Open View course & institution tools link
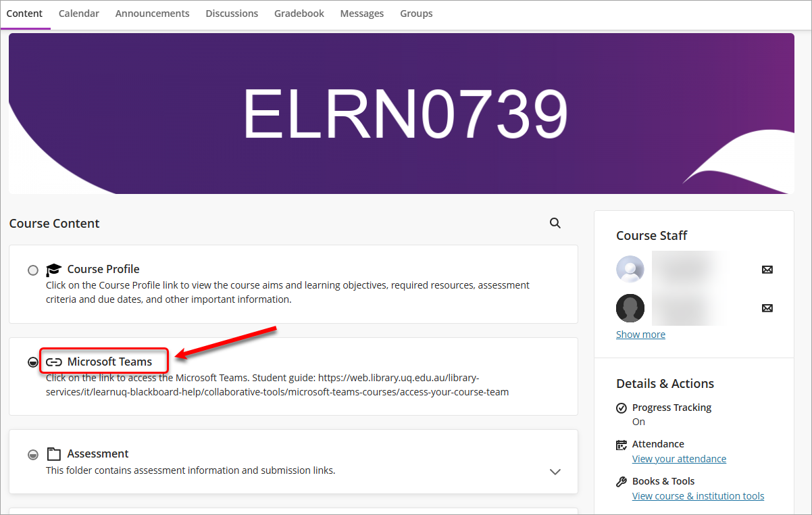This screenshot has width=812, height=515. (x=698, y=496)
